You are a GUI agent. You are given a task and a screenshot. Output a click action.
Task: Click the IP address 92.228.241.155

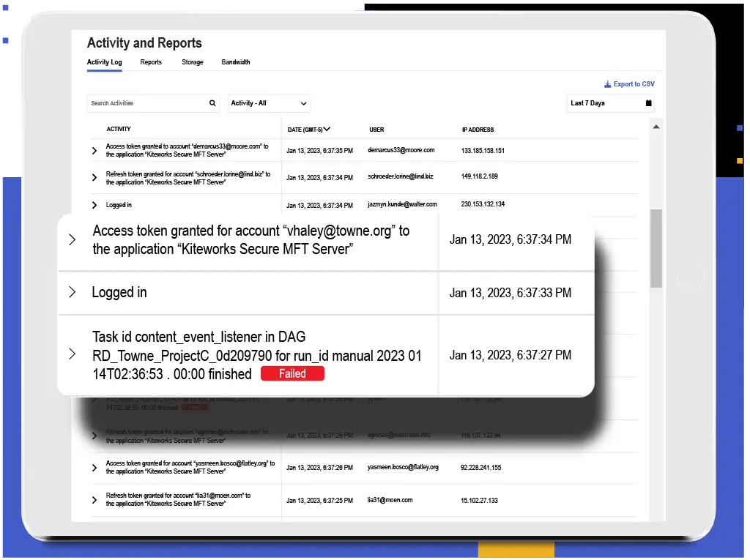point(480,468)
